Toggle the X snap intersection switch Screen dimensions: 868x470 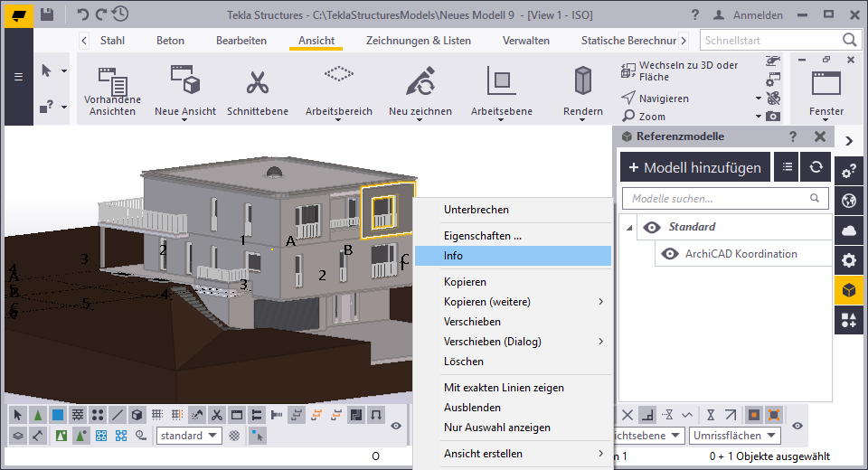627,415
